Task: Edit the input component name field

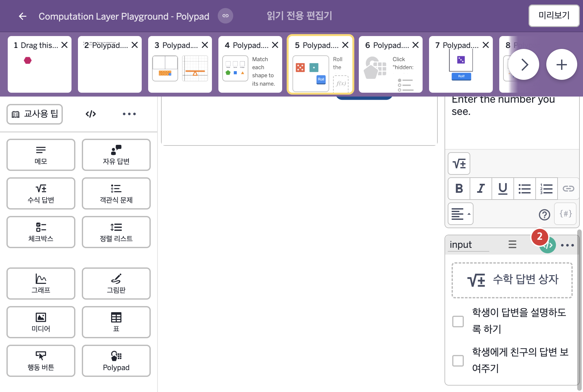Action: [469, 245]
